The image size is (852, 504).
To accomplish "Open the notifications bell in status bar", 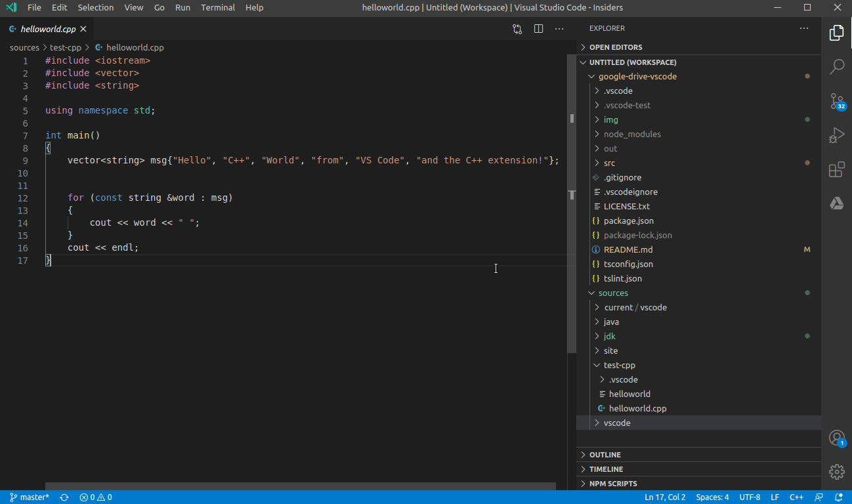I will pos(838,497).
